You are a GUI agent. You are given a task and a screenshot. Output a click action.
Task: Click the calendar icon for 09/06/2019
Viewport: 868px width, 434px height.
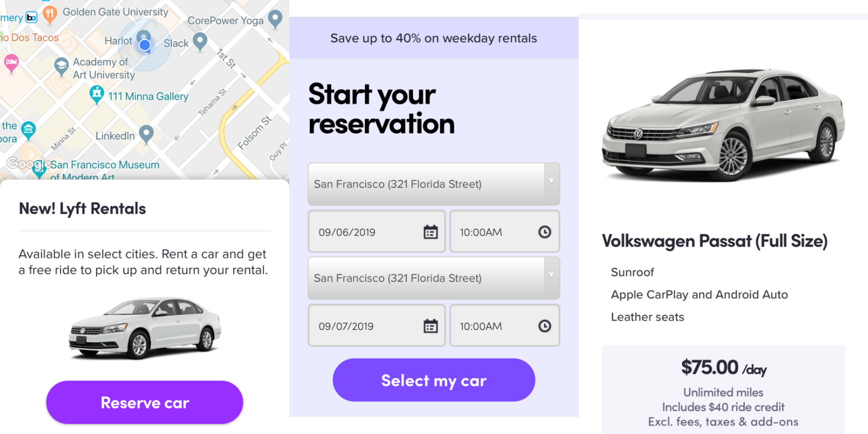tap(431, 232)
